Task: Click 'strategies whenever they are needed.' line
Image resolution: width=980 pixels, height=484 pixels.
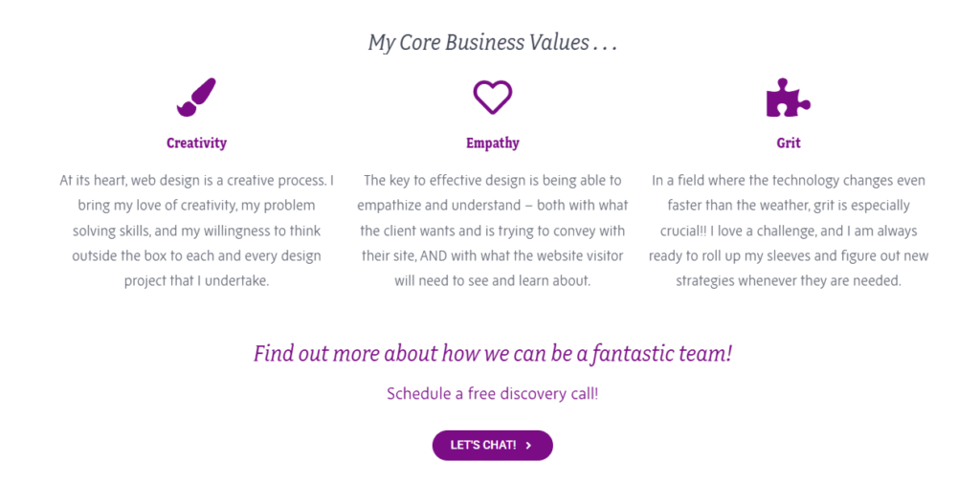Action: [x=789, y=281]
